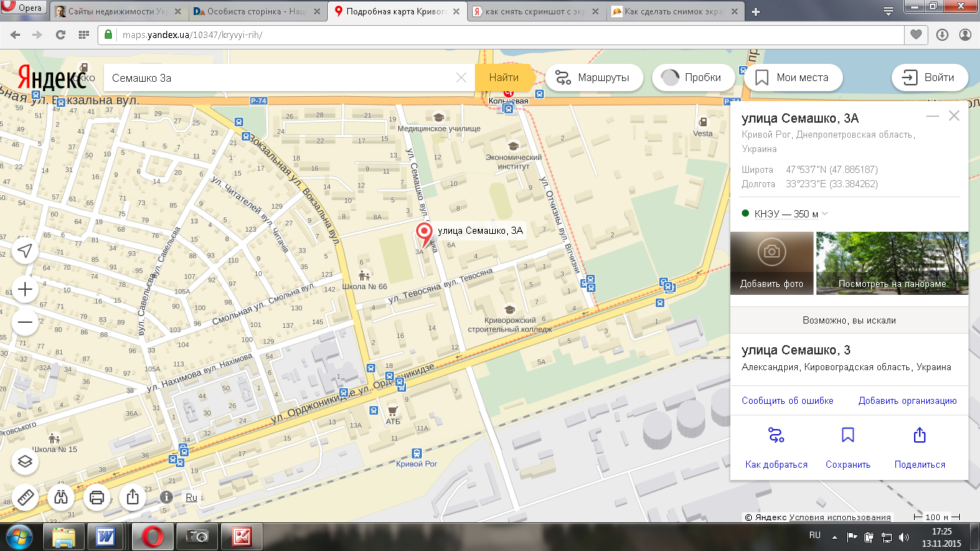Click "Сообщить об ошибке" link
Image resolution: width=980 pixels, height=551 pixels.
pyautogui.click(x=788, y=401)
